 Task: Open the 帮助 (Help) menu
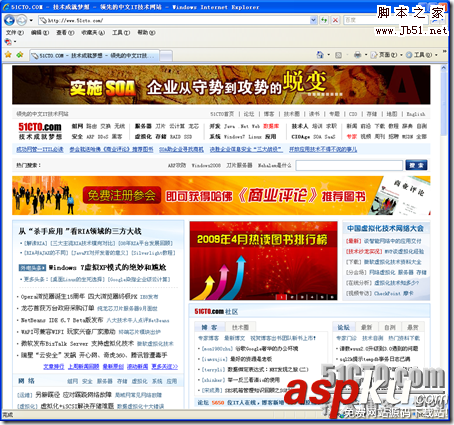pyautogui.click(x=146, y=33)
